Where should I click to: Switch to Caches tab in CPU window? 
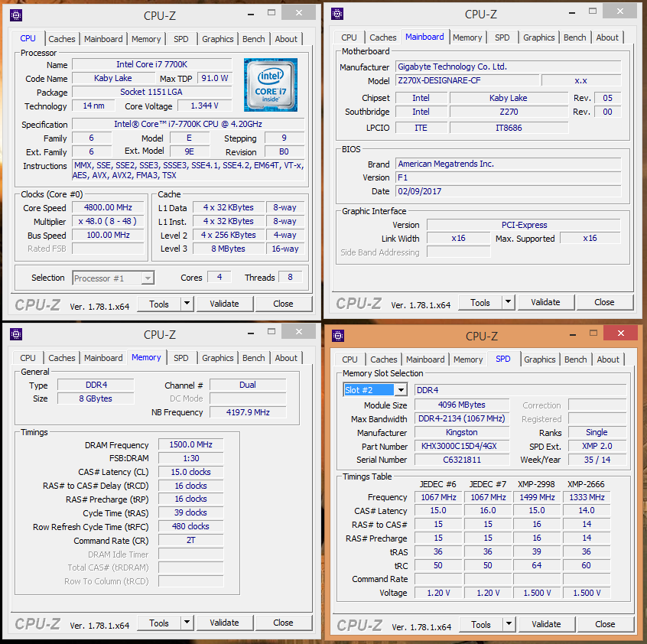coord(62,39)
